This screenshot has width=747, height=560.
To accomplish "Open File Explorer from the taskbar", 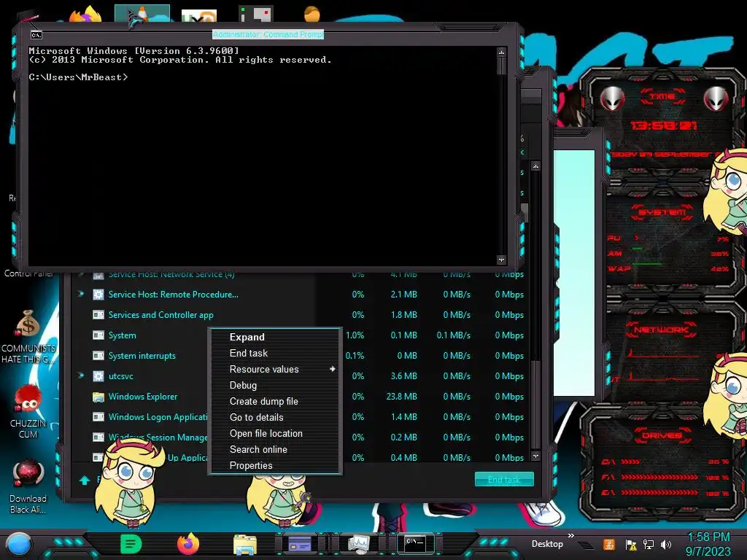I will pos(245,545).
